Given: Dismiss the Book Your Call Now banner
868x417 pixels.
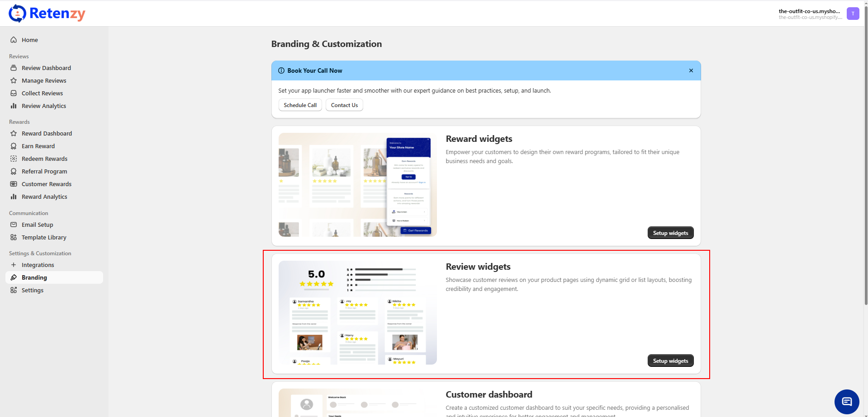Looking at the screenshot, I should coord(691,70).
